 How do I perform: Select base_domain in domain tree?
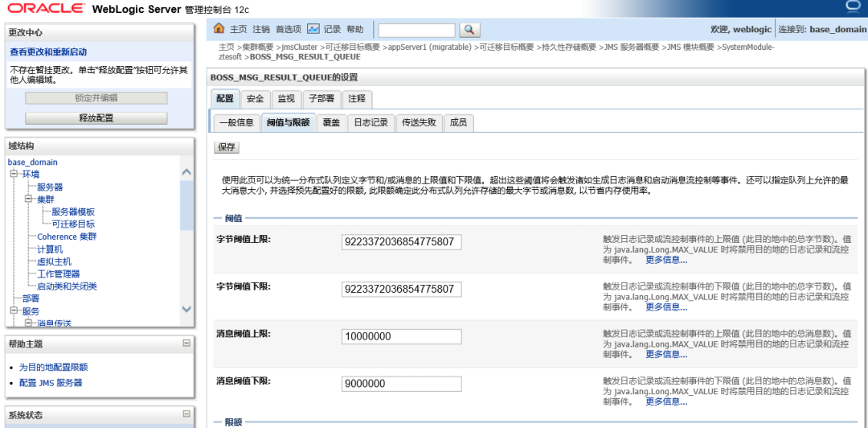pyautogui.click(x=33, y=163)
